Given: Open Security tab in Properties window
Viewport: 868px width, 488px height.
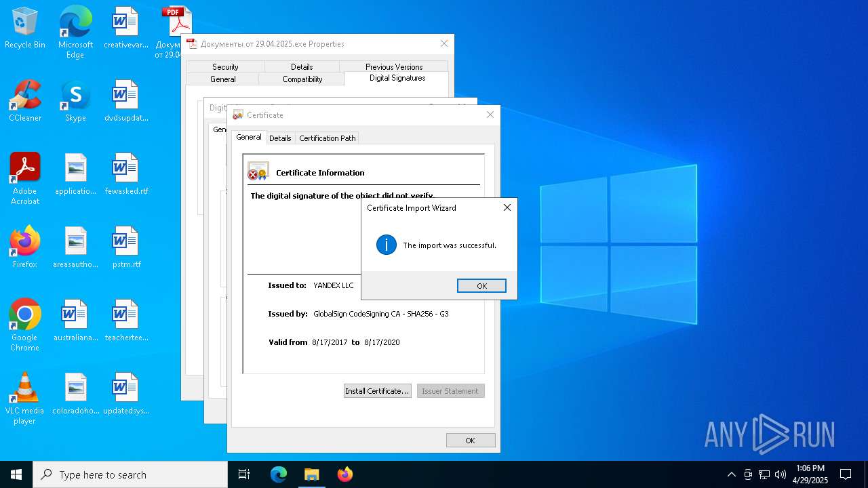Looking at the screenshot, I should coord(225,66).
